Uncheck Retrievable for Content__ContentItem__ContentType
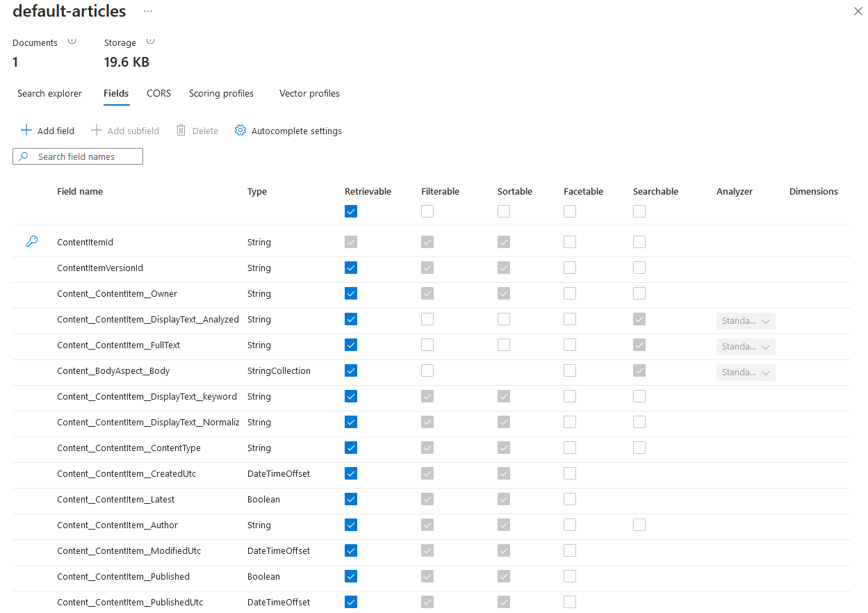868x613 pixels. point(351,448)
